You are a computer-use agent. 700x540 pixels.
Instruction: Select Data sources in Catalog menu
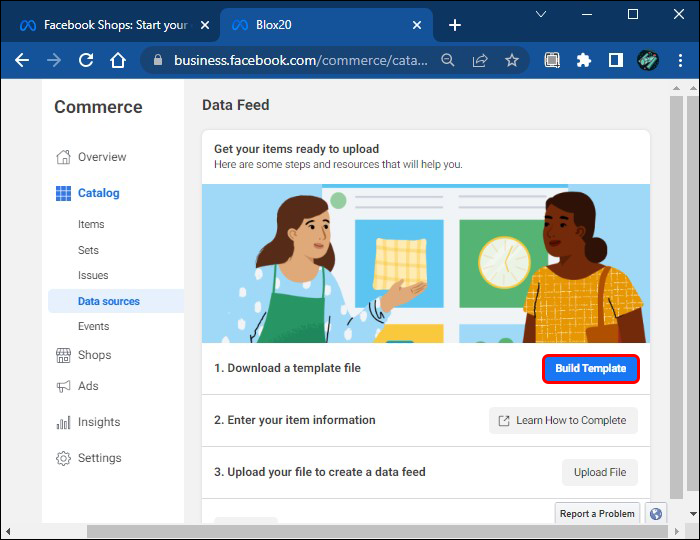[109, 301]
